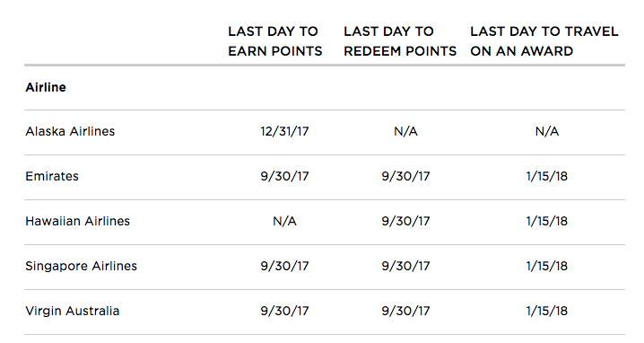
Task: Select Alaska Airlines earn date 12/31/17
Action: coord(284,132)
